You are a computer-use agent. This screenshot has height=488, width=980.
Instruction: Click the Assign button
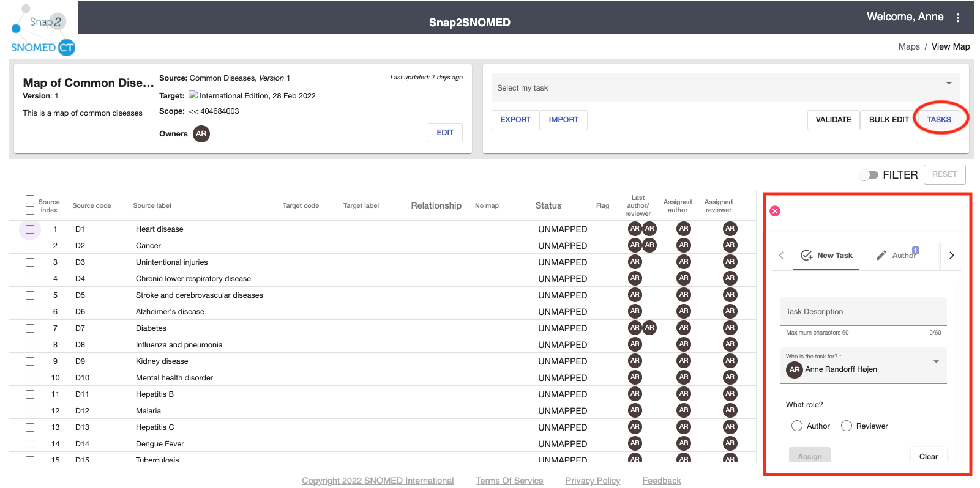coord(810,456)
